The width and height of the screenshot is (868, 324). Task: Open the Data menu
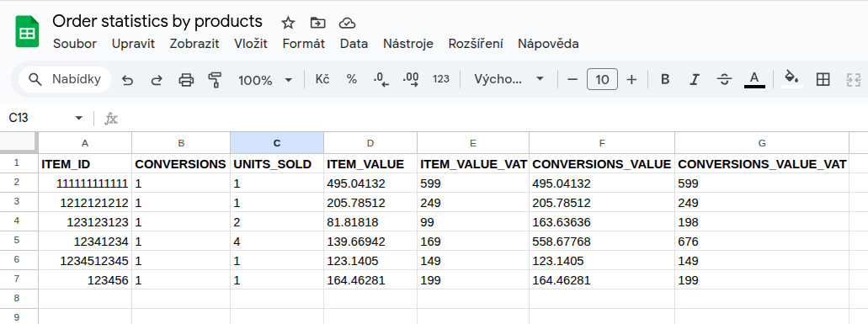click(354, 44)
